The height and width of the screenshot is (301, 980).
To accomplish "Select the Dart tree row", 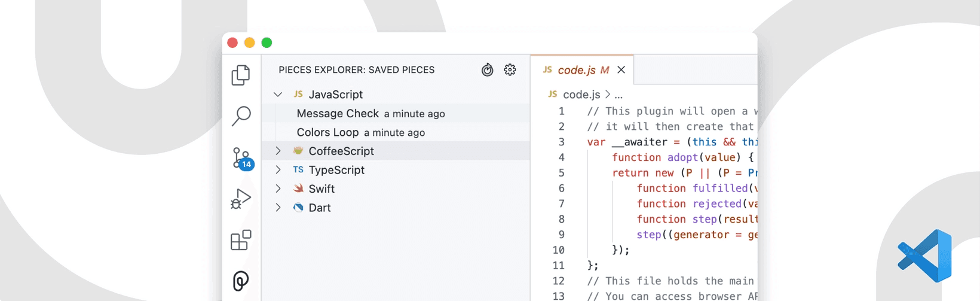I will point(396,208).
